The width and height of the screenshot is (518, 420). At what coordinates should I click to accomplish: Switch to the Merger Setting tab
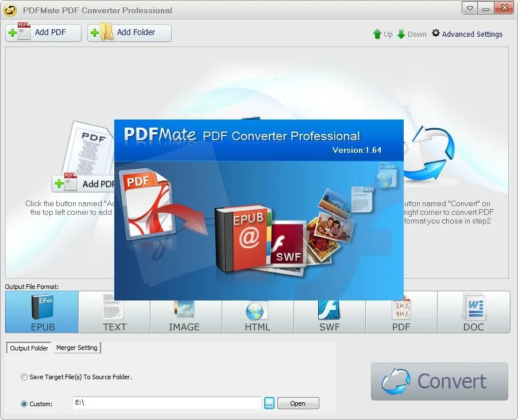click(76, 348)
